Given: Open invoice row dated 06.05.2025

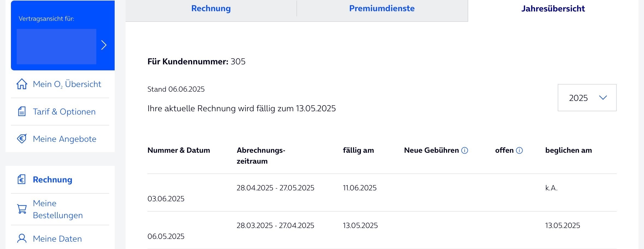Looking at the screenshot, I should [382, 230].
